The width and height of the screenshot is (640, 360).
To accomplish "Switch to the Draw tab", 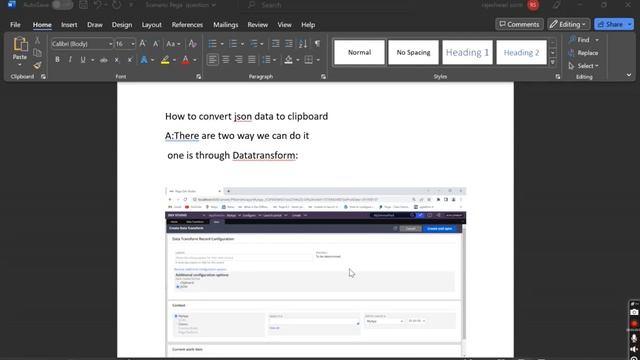I will pos(95,24).
